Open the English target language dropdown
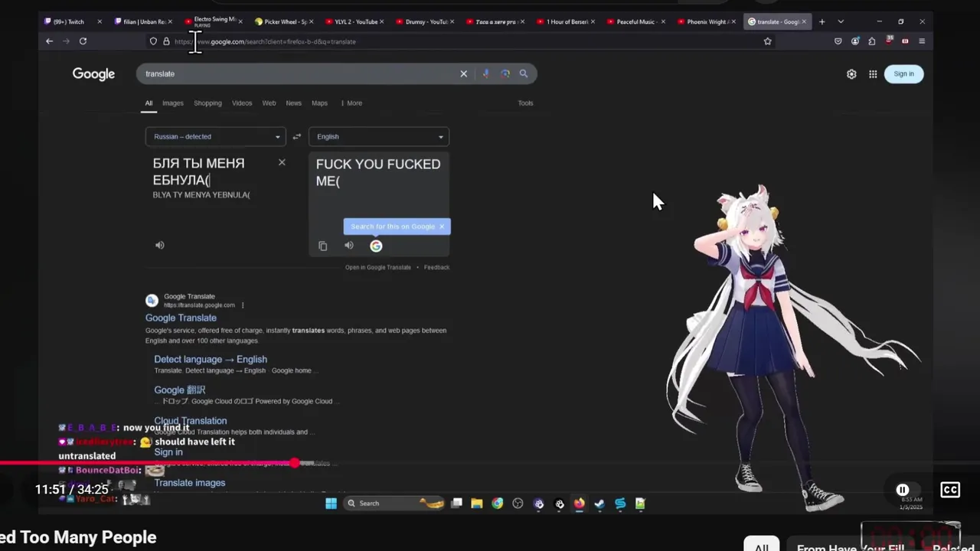Image resolution: width=980 pixels, height=551 pixels. tap(379, 136)
